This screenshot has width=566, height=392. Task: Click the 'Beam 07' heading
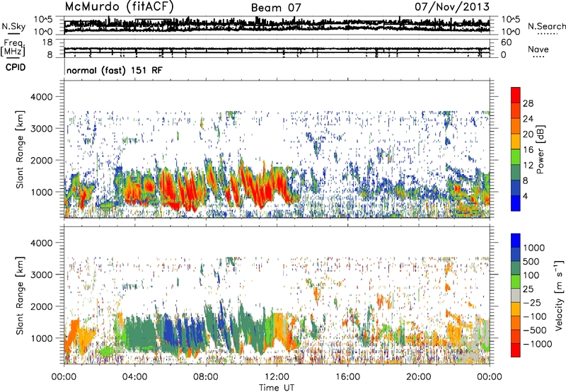coord(276,8)
